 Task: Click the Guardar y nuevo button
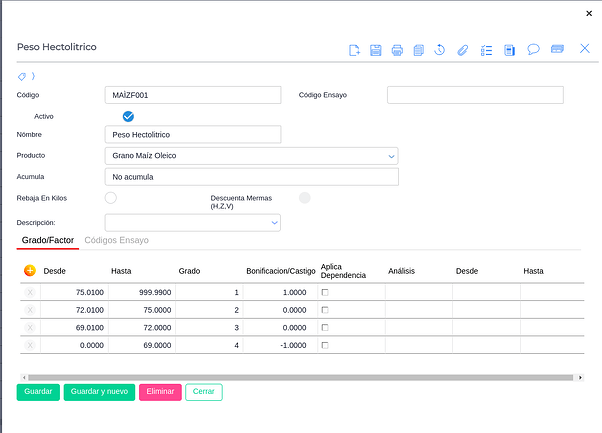click(x=99, y=392)
